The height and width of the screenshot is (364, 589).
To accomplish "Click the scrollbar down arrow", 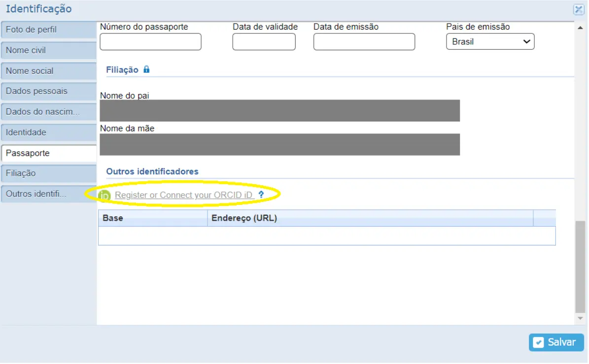I will click(580, 319).
